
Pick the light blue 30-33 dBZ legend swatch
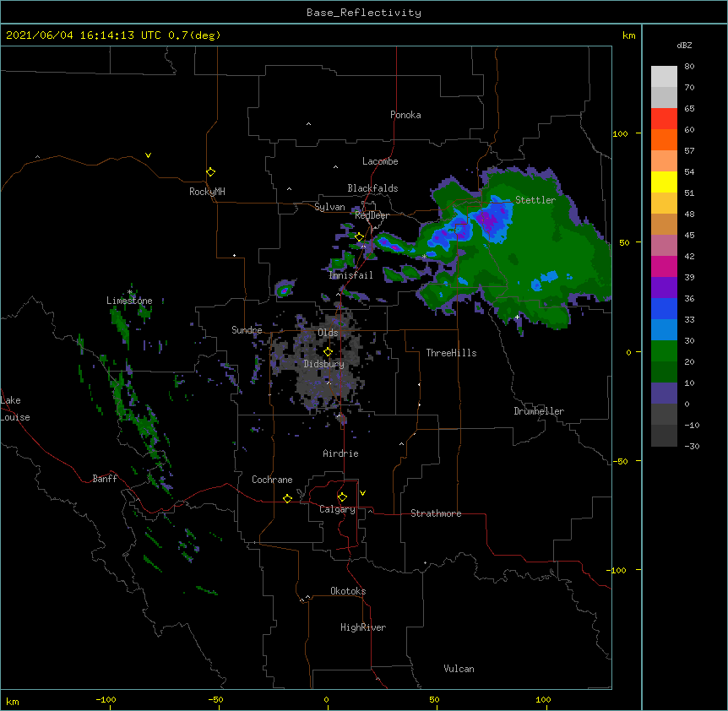coord(664,330)
